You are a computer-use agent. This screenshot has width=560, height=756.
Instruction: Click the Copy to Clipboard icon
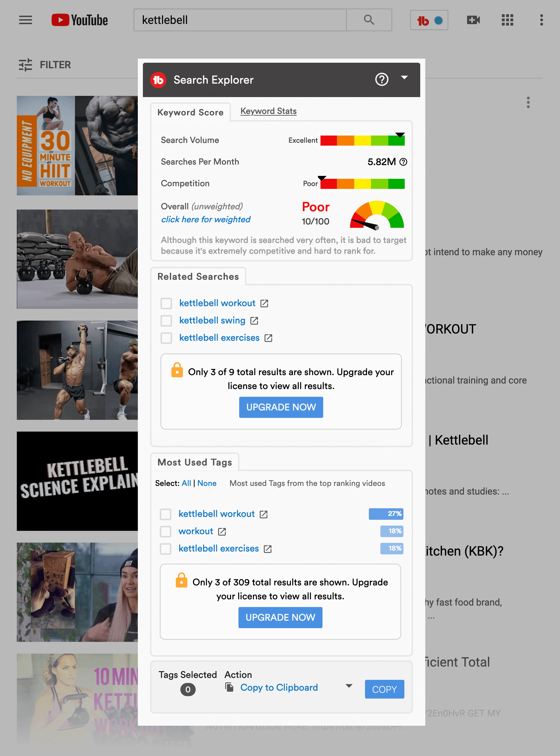click(230, 688)
